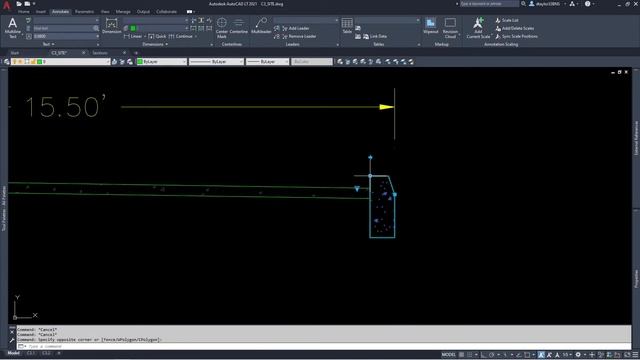Open the Dimension tool
Viewport: 640px width, 360px height.
click(x=111, y=25)
